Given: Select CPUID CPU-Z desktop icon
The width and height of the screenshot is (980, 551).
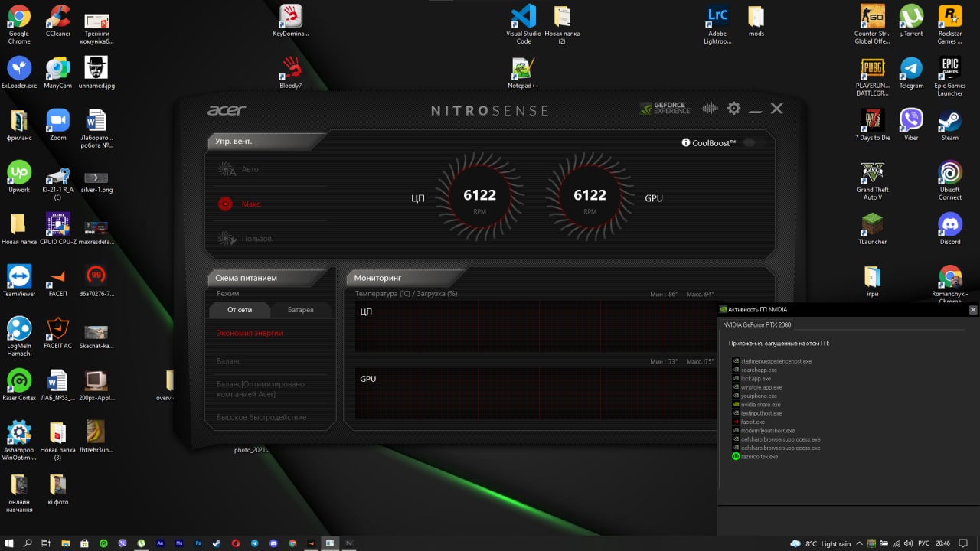Looking at the screenshot, I should [x=58, y=229].
